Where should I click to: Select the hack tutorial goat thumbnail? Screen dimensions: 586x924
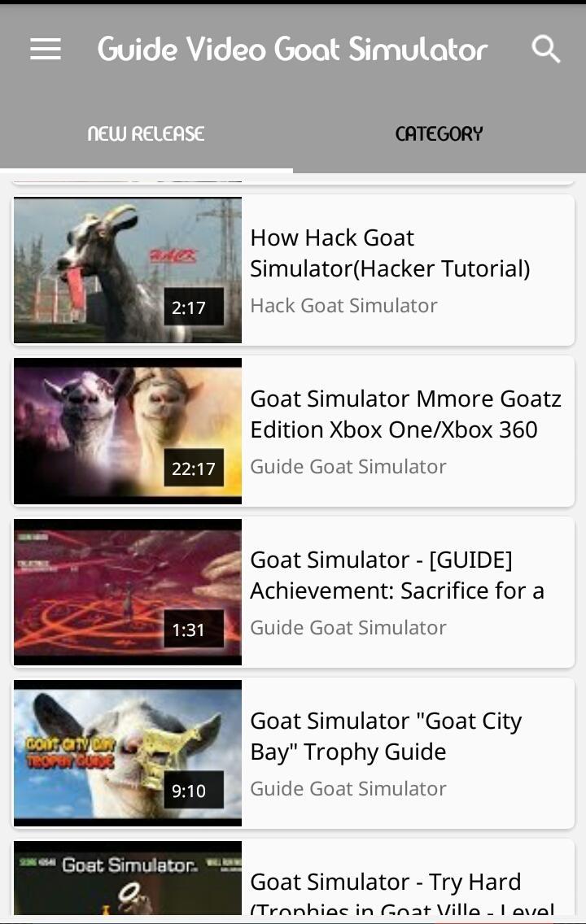coord(128,270)
